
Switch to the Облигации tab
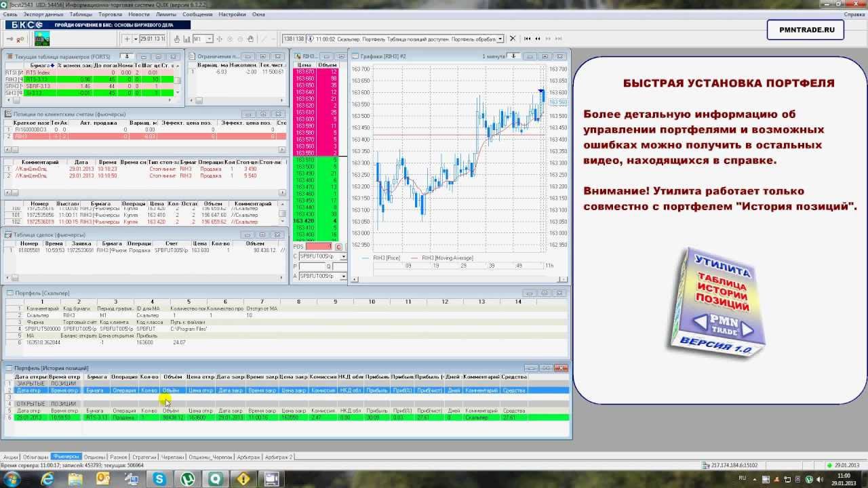35,457
